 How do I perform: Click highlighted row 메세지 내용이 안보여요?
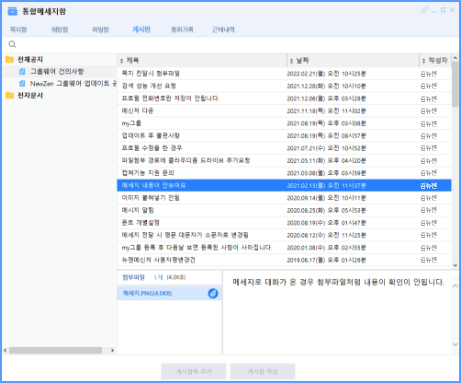point(284,185)
